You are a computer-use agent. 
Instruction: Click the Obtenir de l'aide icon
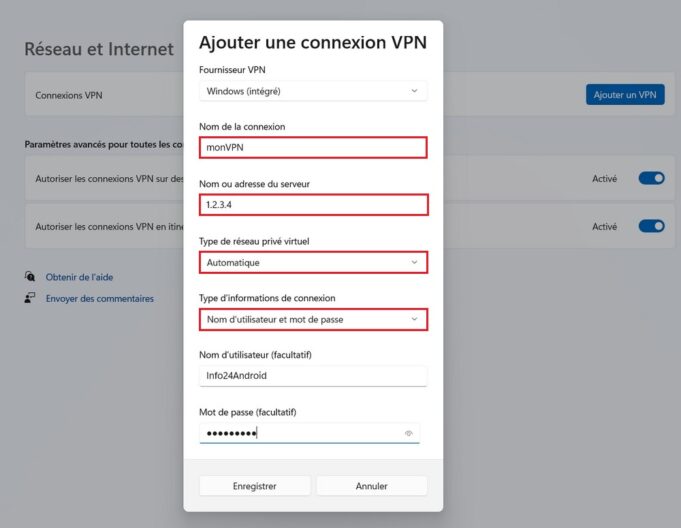pos(31,277)
